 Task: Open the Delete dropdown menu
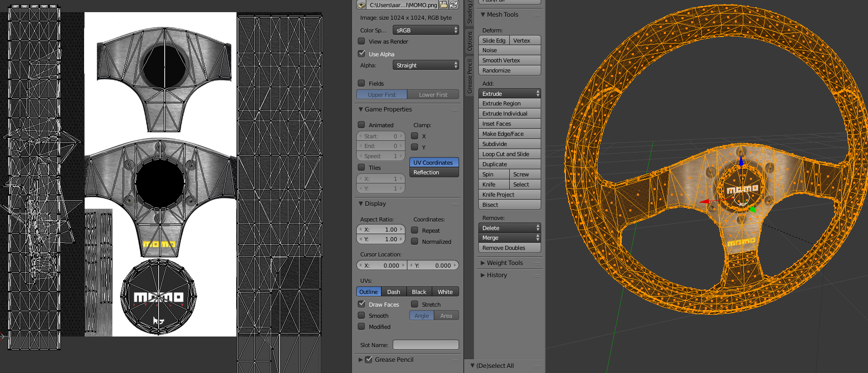click(510, 228)
